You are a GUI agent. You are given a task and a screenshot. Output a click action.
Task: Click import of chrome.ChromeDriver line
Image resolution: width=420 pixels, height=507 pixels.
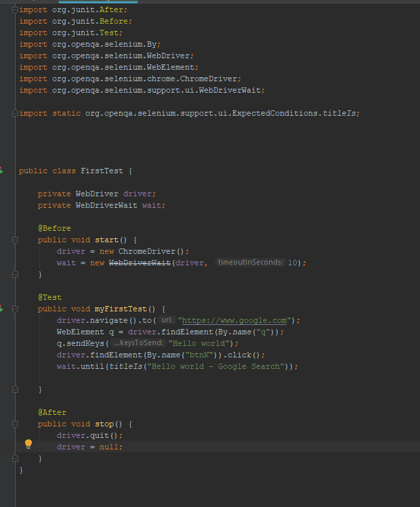click(x=130, y=79)
